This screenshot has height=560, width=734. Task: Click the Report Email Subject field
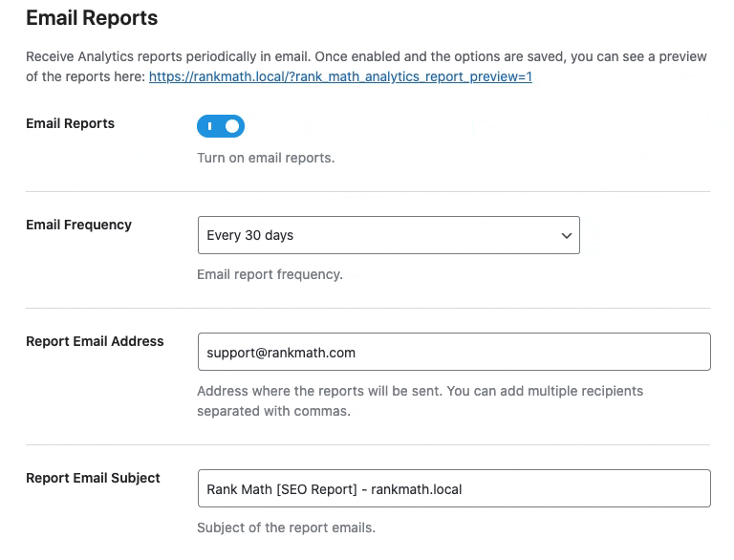click(454, 488)
